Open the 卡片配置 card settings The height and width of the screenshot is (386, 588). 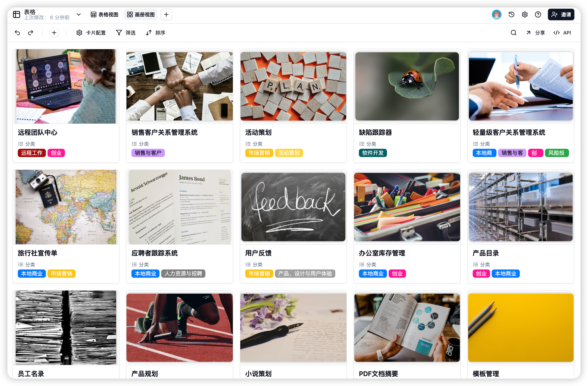tap(91, 33)
